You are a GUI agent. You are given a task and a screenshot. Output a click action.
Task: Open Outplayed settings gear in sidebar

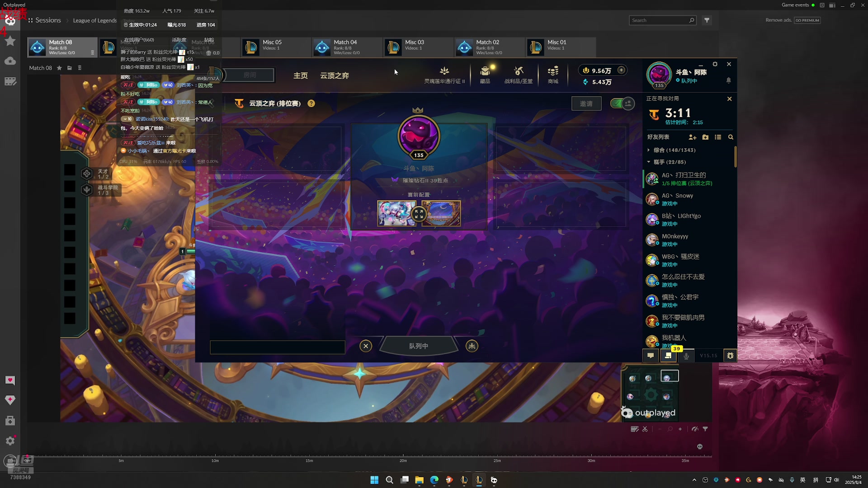[10, 441]
